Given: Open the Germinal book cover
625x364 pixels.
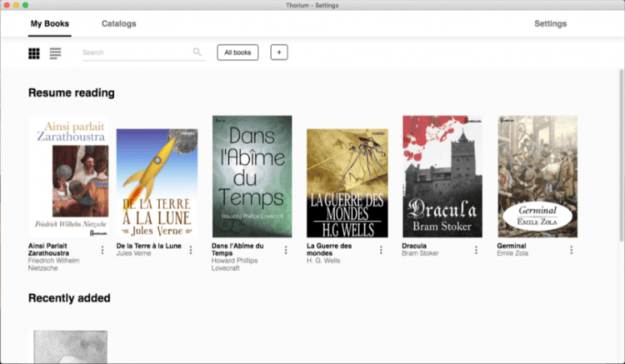Looking at the screenshot, I should [x=537, y=177].
